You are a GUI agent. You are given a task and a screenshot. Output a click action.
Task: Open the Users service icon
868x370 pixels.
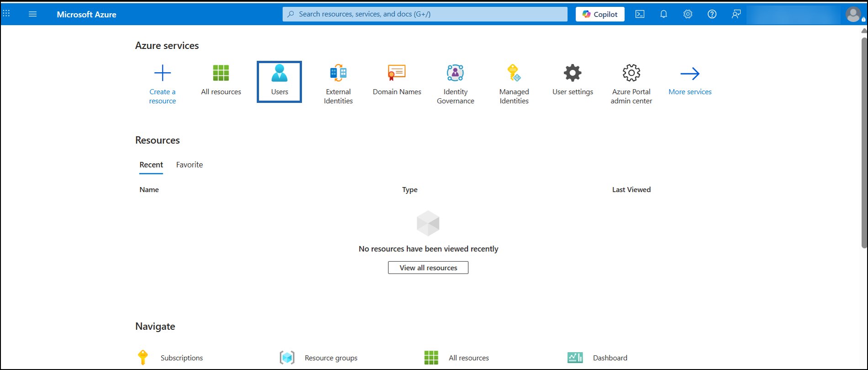[280, 73]
